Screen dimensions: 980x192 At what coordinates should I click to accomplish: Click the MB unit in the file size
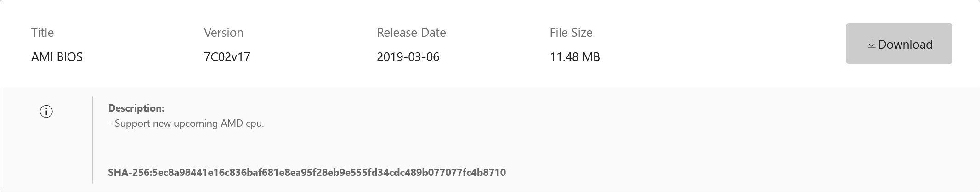pos(591,57)
